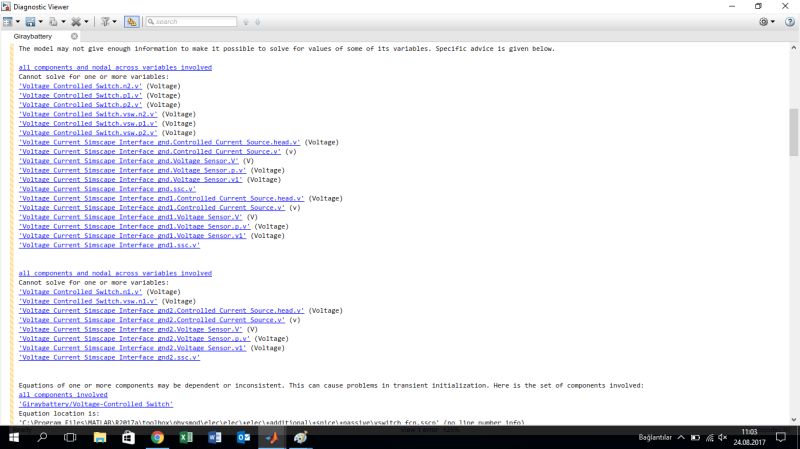Screen dimensions: 800x449
Task: Open first 'all components and nodal across variables involved' link
Action: point(115,67)
